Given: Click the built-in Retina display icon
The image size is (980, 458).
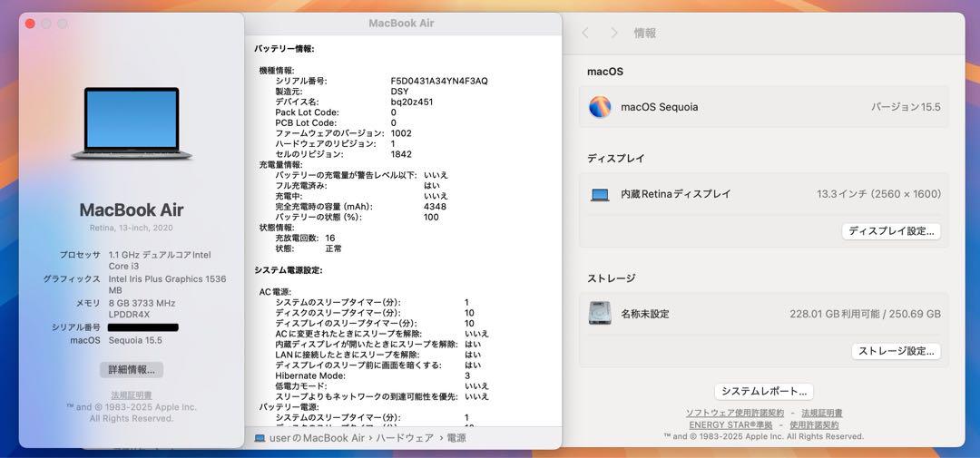Looking at the screenshot, I should 600,194.
